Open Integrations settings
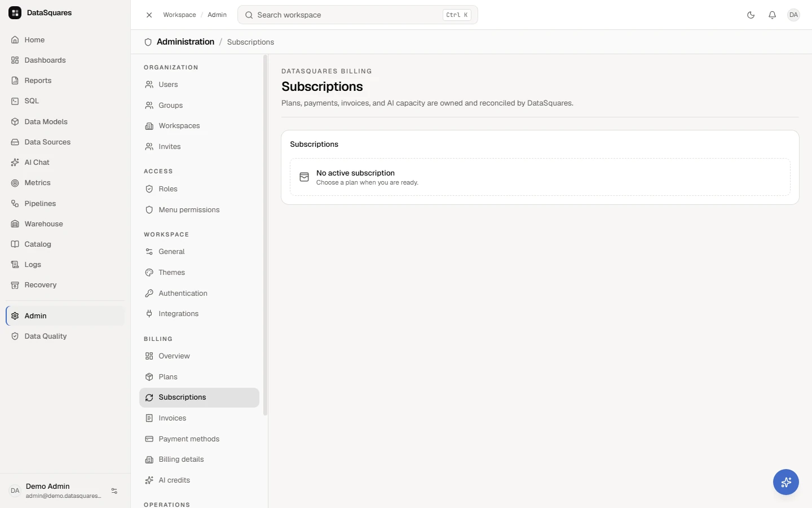Screen dimensions: 812x508 click(199, 314)
